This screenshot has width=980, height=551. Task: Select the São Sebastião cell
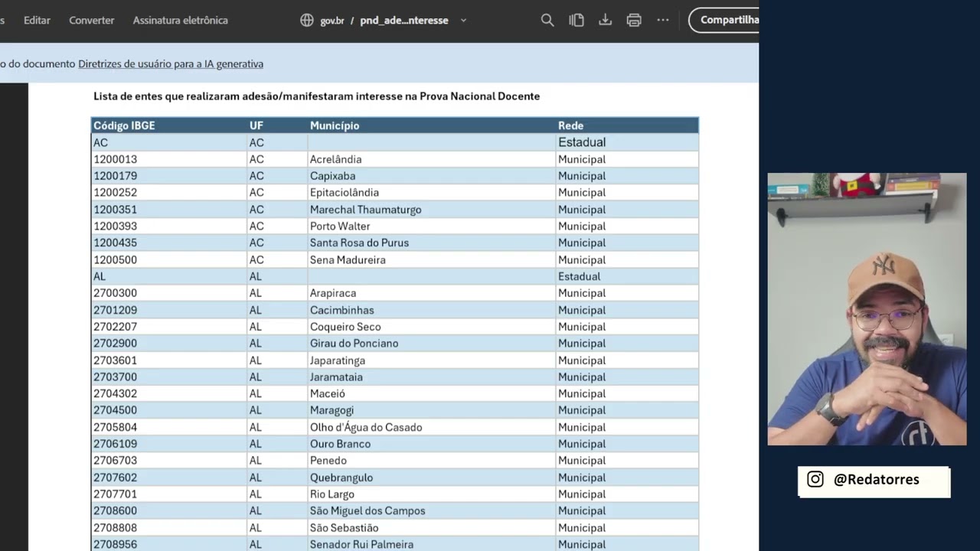[x=431, y=527]
